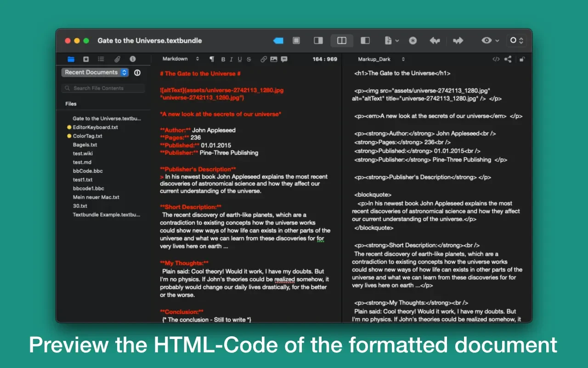Toggle the HTML code view icon
The image size is (588, 368).
click(496, 59)
